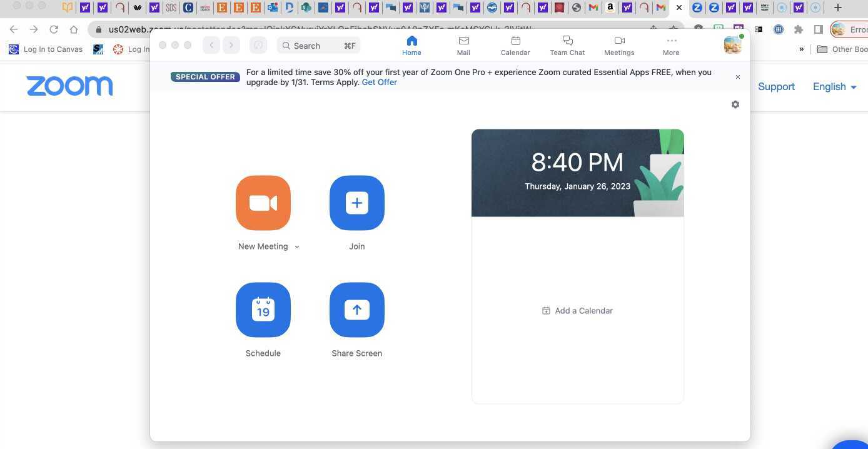Click the Join plus icon
The image size is (868, 449).
(x=356, y=203)
